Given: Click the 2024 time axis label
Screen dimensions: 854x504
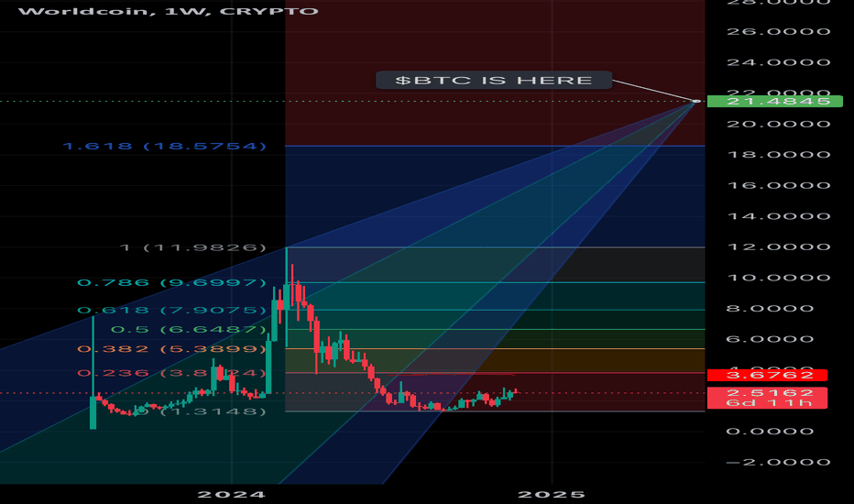Looking at the screenshot, I should coord(231,495).
